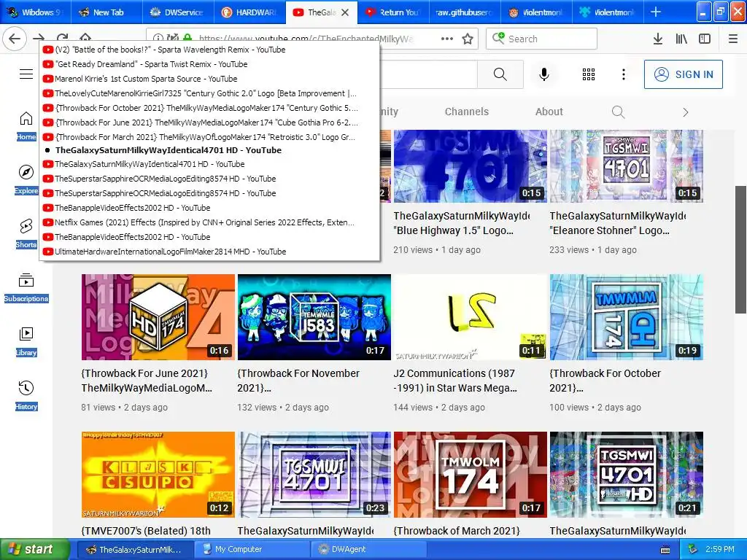The image size is (747, 560).
Task: Select history entry UltimateHardwareInternationalLogoFilmMaker2814 MHD
Action: [209, 252]
